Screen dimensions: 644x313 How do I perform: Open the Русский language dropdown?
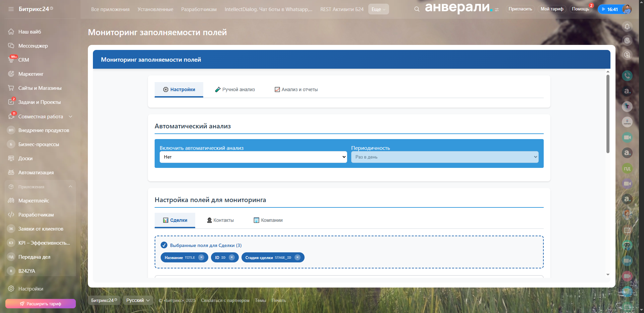138,301
